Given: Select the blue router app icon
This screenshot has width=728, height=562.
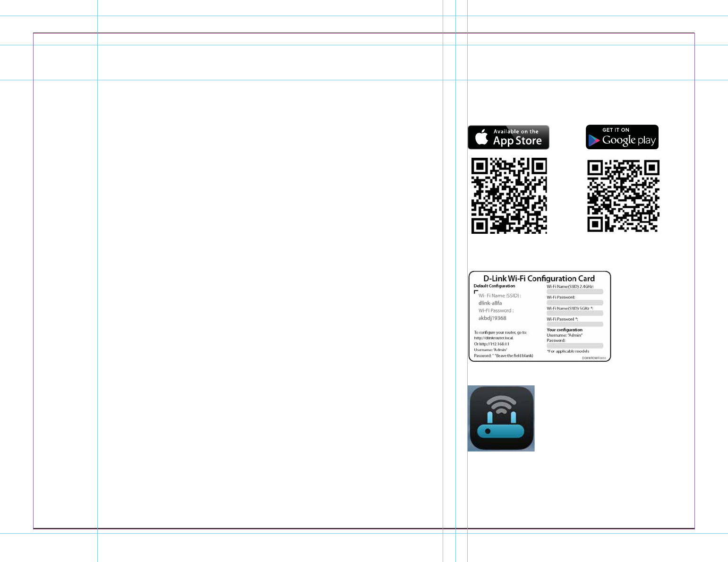Looking at the screenshot, I should [x=501, y=418].
